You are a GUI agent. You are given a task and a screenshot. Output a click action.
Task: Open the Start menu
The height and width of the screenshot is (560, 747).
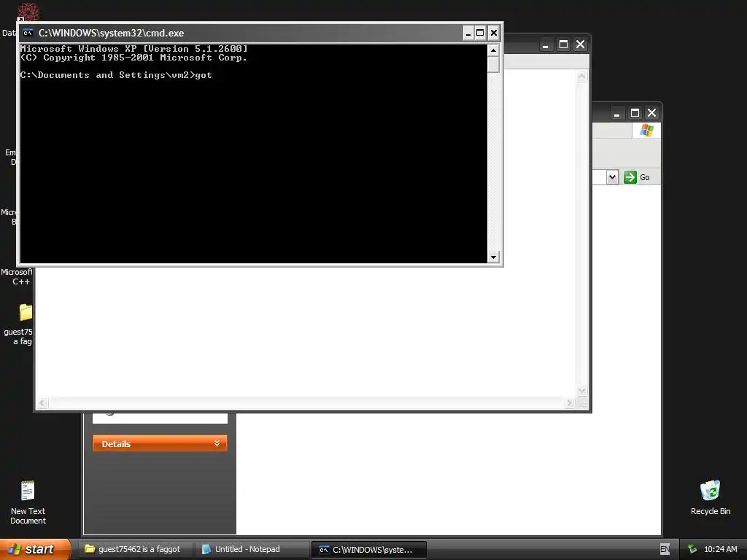pos(34,549)
